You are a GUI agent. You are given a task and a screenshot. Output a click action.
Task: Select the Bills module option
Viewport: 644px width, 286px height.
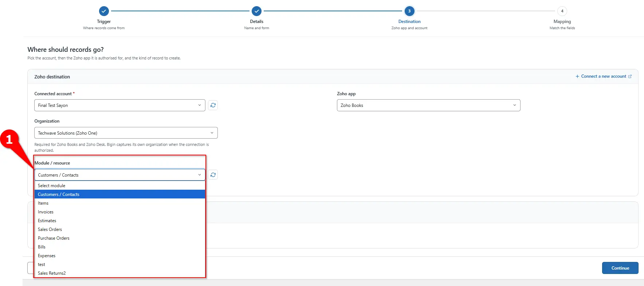pyautogui.click(x=120, y=247)
